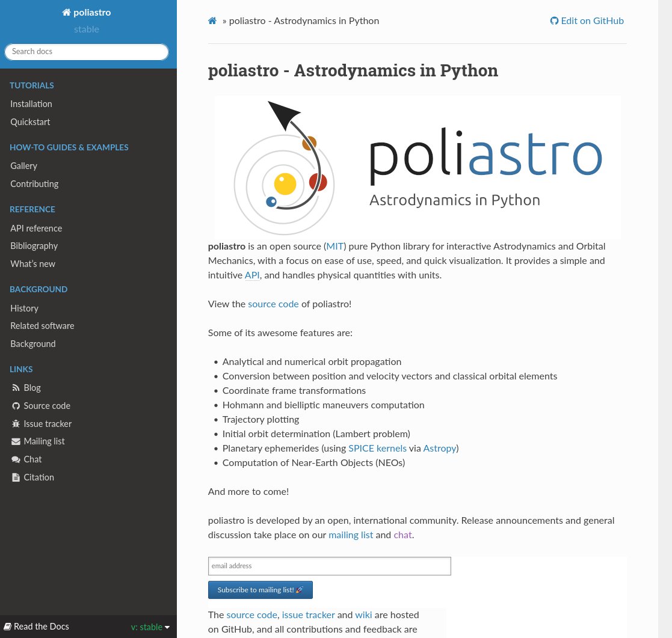
Task: Open the History page
Action: click(x=25, y=308)
